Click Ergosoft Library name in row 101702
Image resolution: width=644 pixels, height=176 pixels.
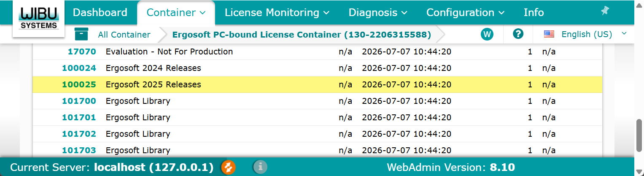(138, 134)
